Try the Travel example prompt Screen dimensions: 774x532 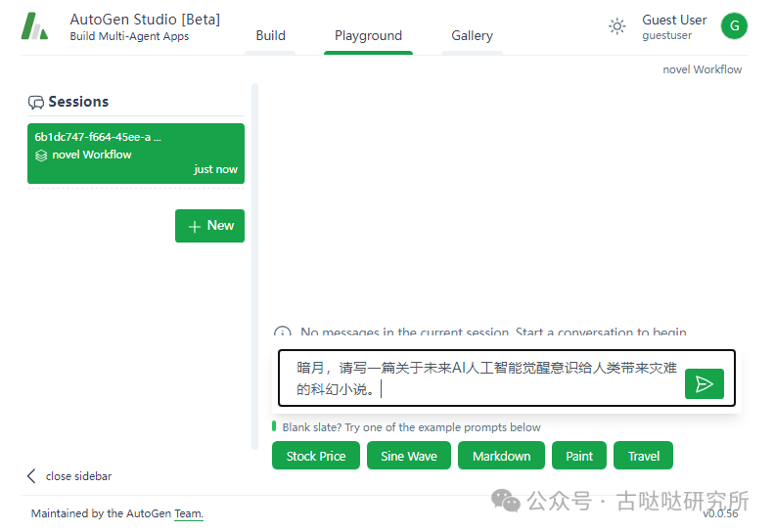tap(643, 456)
